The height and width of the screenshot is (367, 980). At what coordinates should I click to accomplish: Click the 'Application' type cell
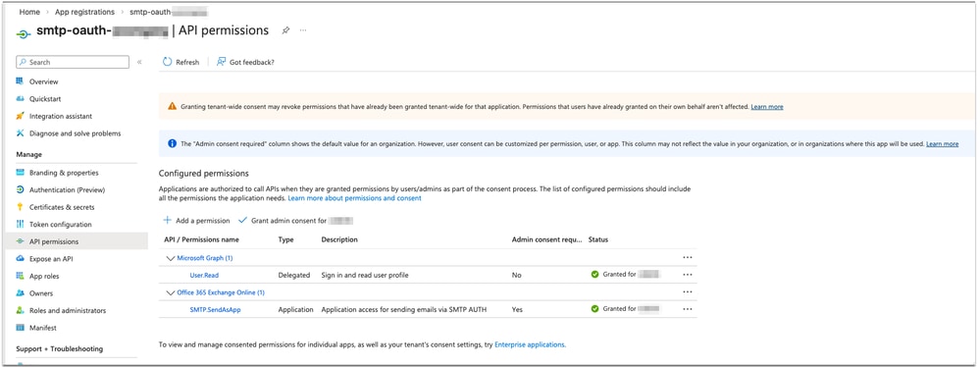point(295,309)
